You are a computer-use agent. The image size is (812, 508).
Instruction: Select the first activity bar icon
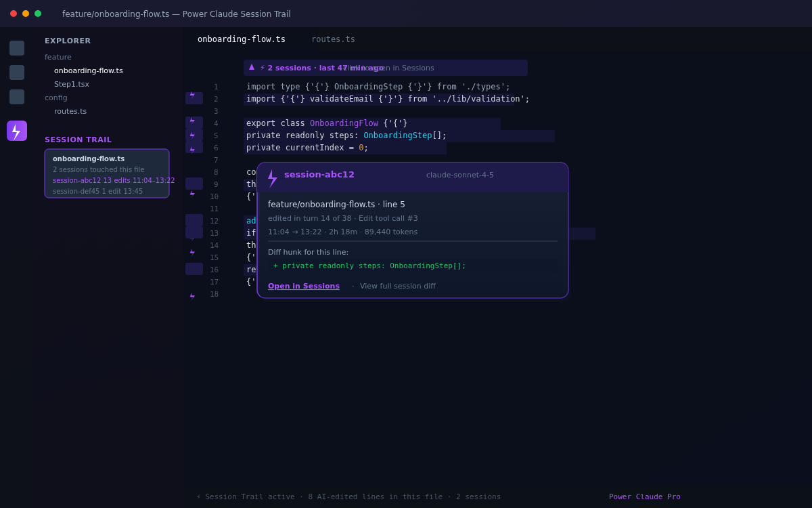click(x=17, y=48)
